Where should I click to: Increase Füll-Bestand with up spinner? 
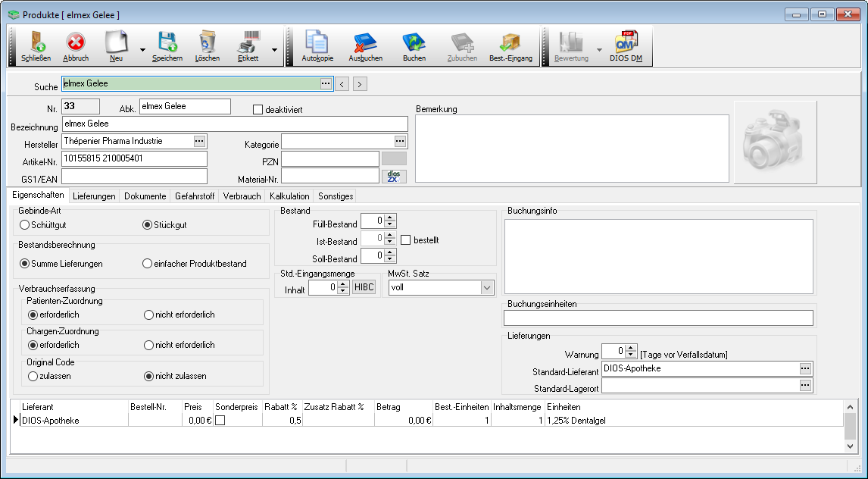point(390,218)
